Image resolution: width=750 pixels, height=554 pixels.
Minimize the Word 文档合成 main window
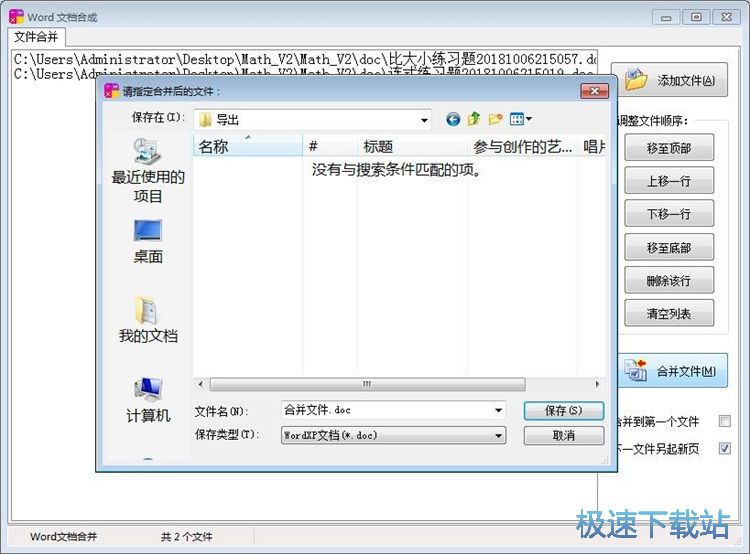point(666,17)
